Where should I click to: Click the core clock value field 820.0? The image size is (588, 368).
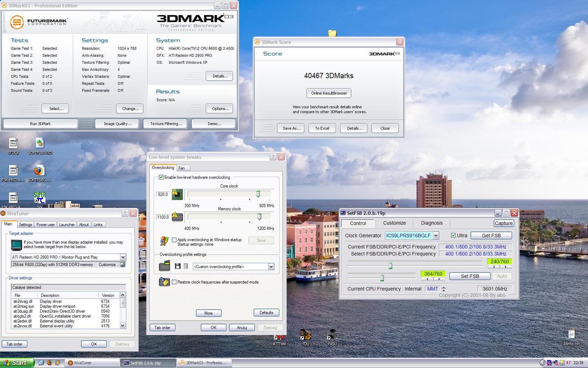tap(163, 194)
